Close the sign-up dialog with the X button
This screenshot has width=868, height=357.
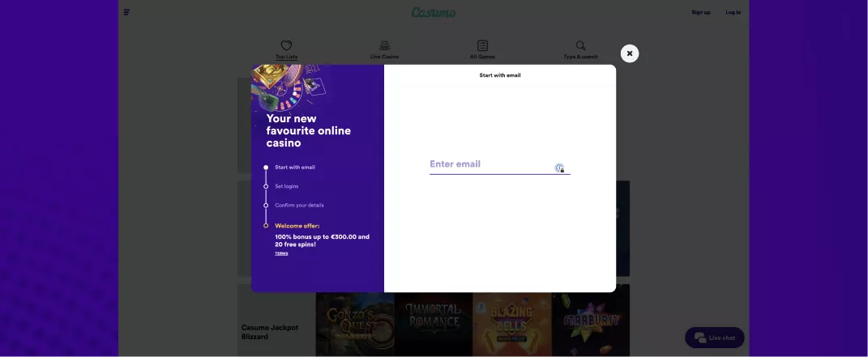pyautogui.click(x=630, y=53)
